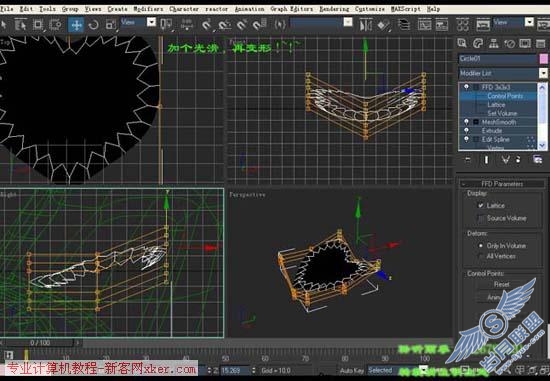
Task: Open the Create command panel tab
Action: [462, 44]
